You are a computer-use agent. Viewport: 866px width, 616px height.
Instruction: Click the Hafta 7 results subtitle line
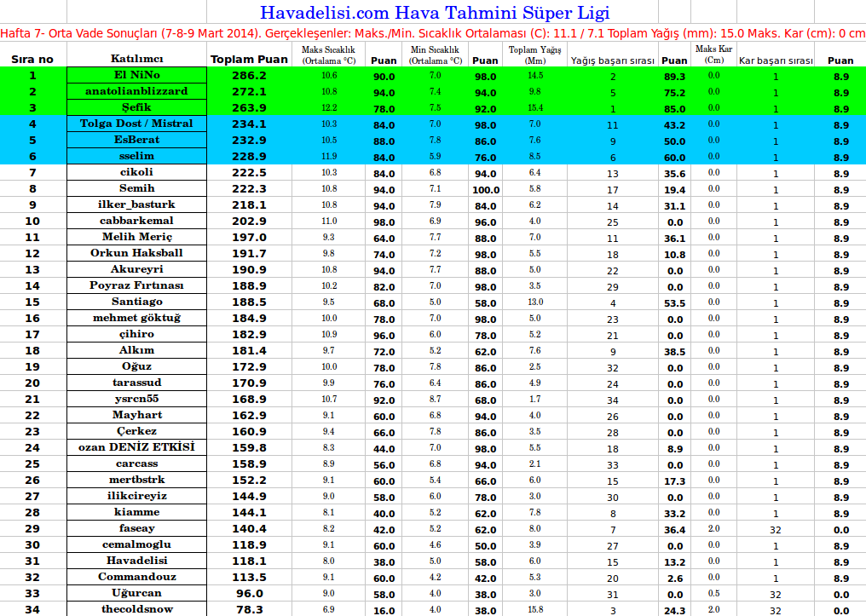click(x=433, y=33)
